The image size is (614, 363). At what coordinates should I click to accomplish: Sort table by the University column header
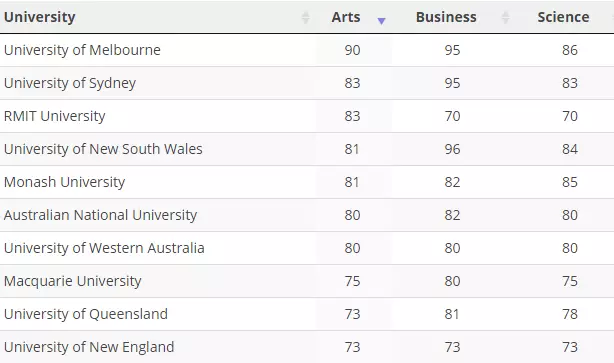tap(40, 17)
